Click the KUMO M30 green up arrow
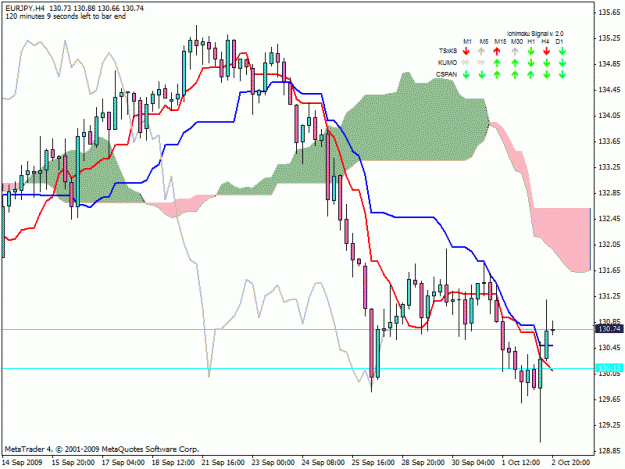Image resolution: width=625 pixels, height=469 pixels. click(515, 63)
